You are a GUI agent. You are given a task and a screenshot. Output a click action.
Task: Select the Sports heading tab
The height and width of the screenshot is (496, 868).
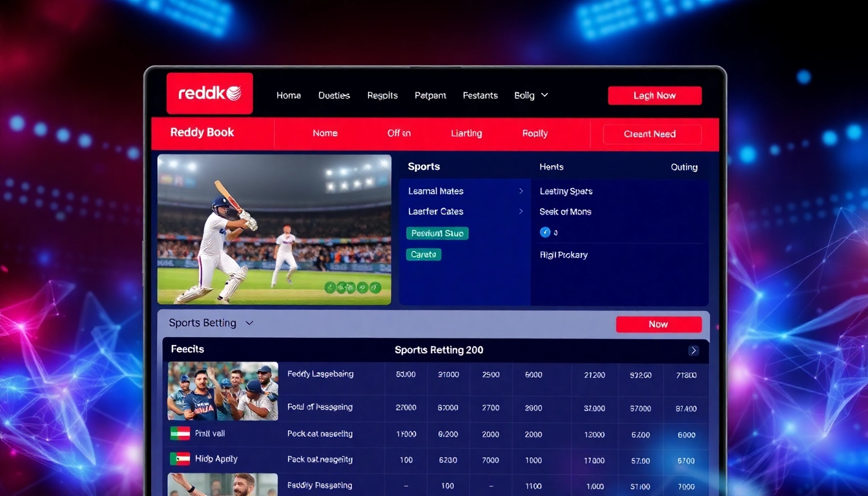click(x=424, y=167)
